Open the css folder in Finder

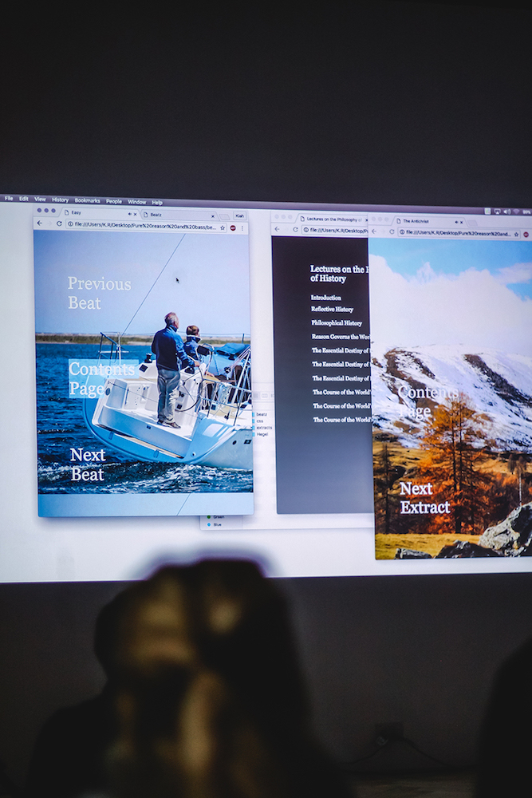point(258,421)
